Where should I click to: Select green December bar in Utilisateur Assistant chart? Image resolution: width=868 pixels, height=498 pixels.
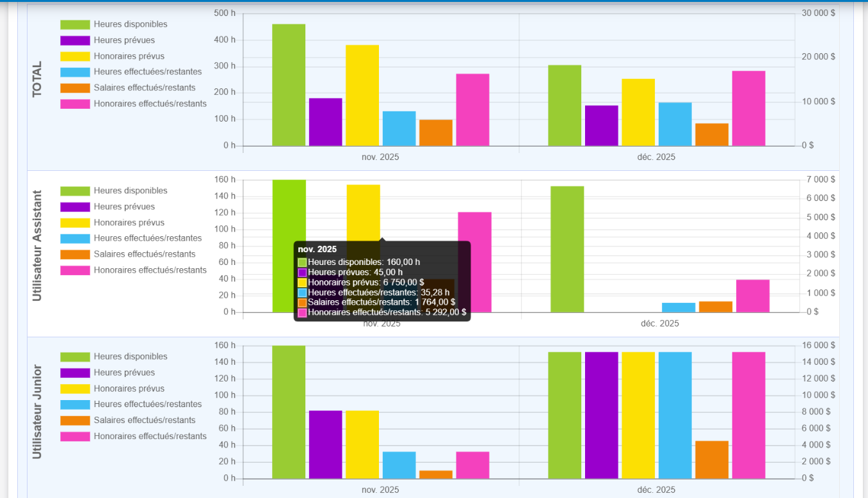tap(567, 249)
